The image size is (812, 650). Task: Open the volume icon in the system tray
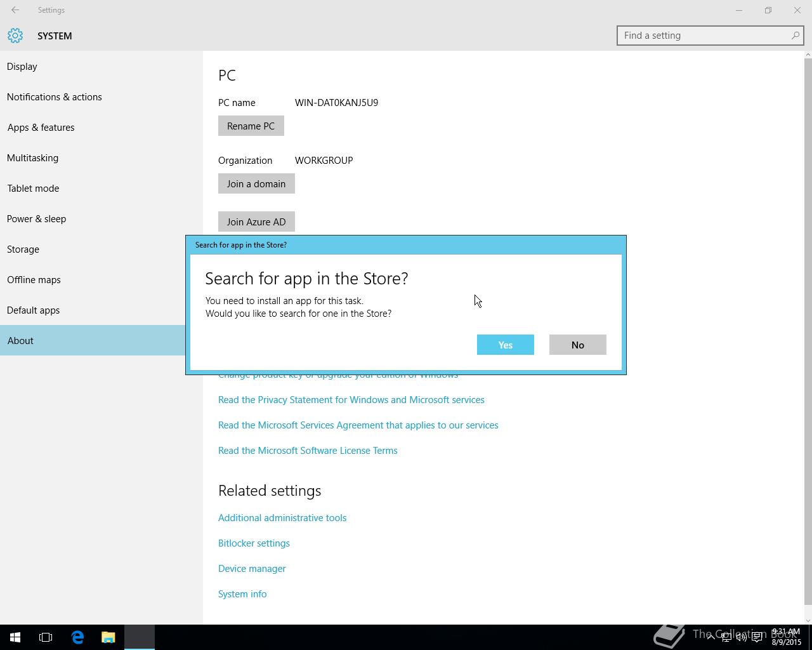click(741, 637)
